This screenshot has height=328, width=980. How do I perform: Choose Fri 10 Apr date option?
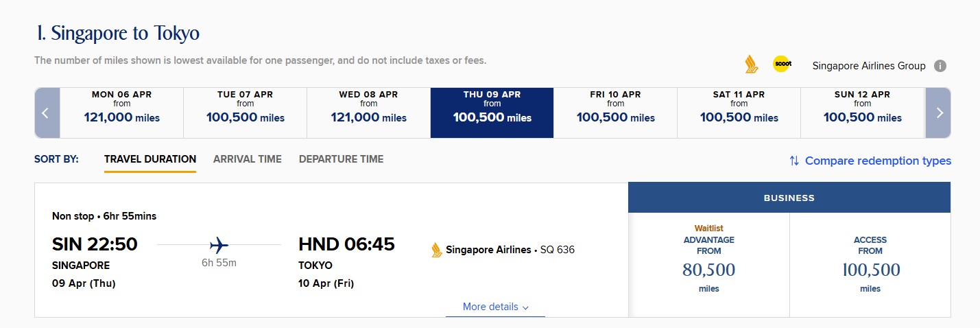[616, 113]
